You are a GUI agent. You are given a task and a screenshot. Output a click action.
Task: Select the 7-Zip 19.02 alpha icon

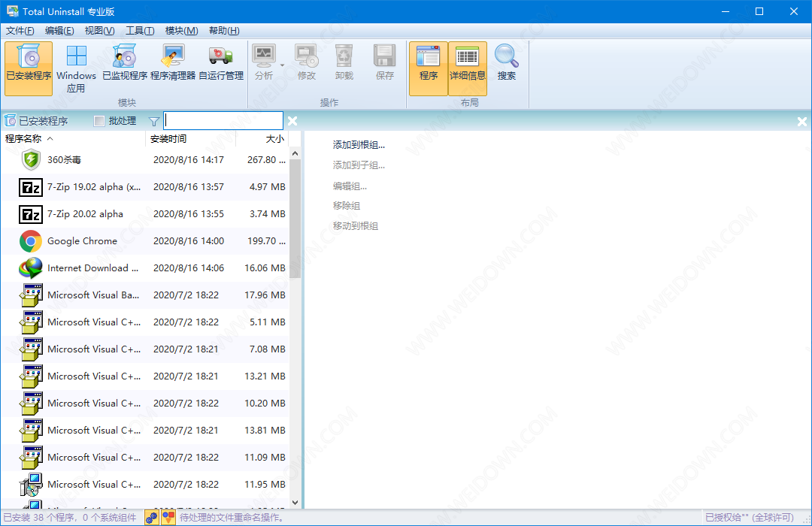click(x=31, y=187)
